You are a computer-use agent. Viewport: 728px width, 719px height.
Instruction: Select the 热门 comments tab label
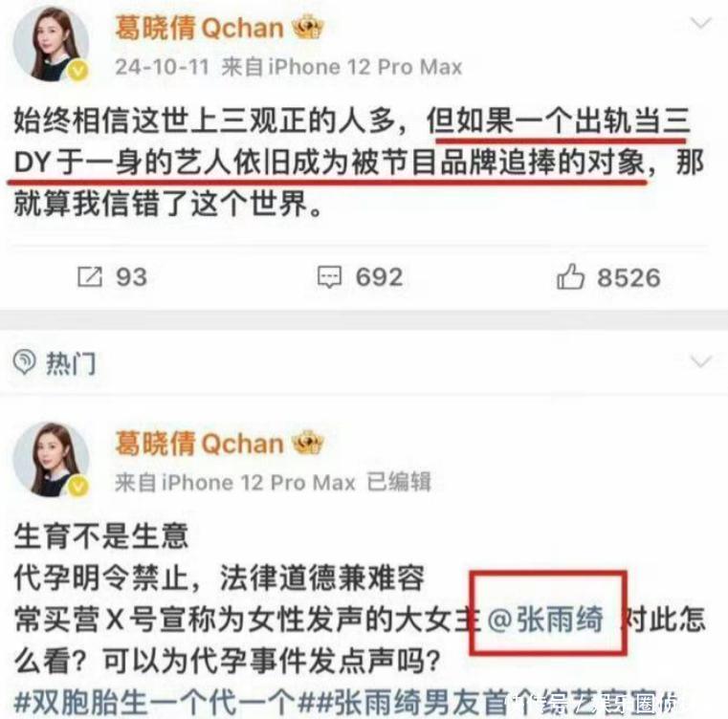pos(71,362)
